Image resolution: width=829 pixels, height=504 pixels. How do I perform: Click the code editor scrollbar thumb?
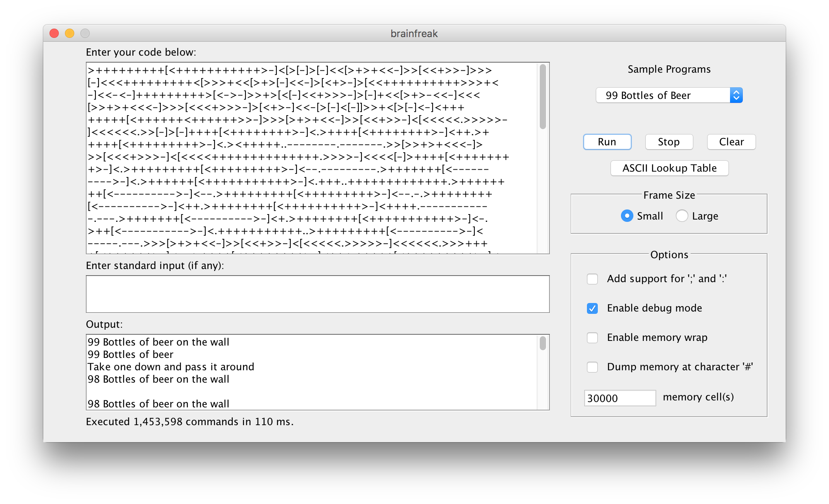point(543,97)
